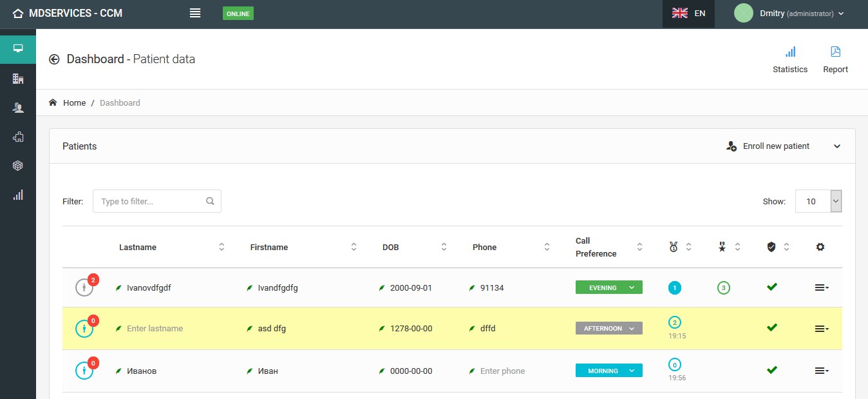Open the bar chart sidebar icon

click(18, 195)
